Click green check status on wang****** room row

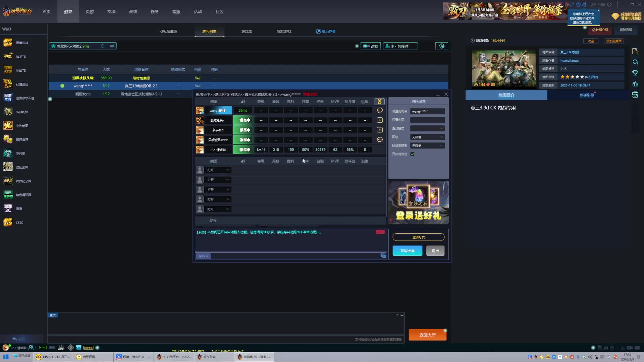(x=62, y=86)
